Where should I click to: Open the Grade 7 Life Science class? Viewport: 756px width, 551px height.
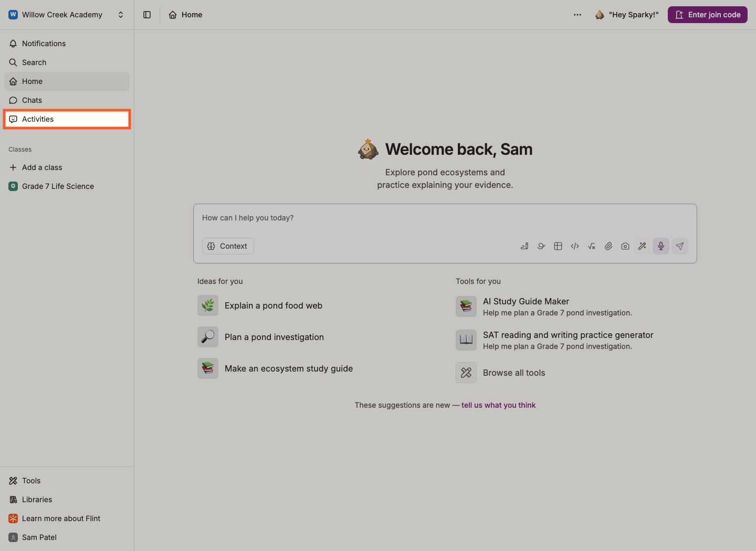[67, 186]
